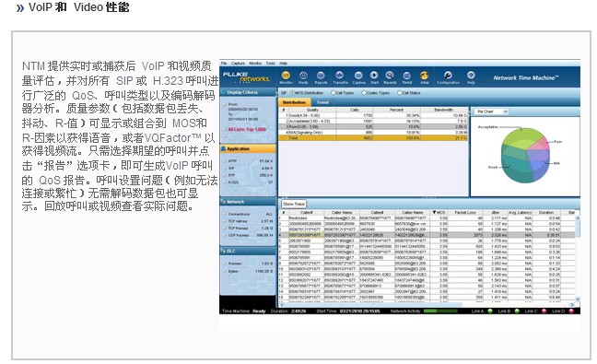Click the Alerts warning icon
Image resolution: width=597 pixels, height=364 pixels.
[x=303, y=76]
